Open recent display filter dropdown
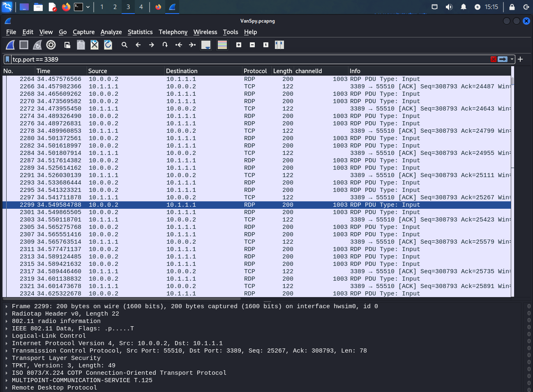The image size is (533, 392). click(512, 59)
